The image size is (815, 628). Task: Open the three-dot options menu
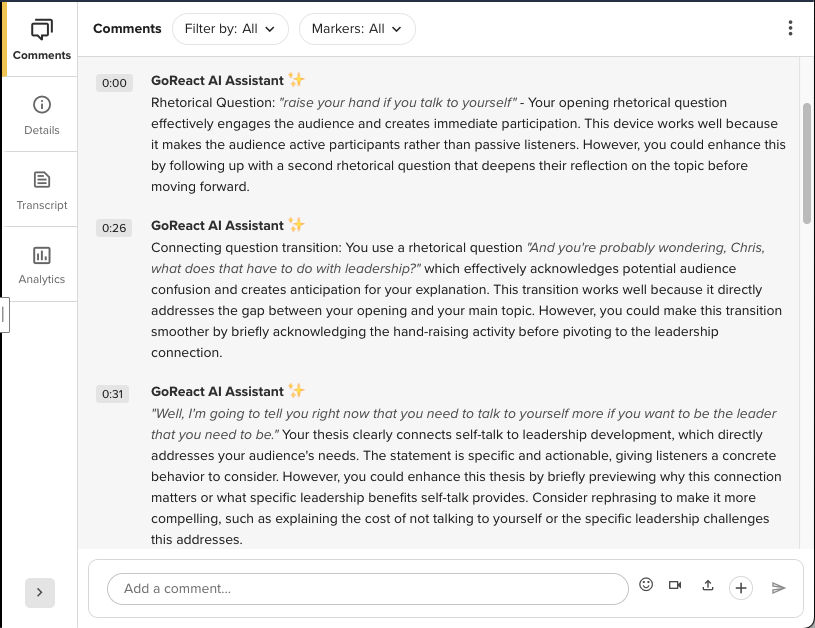(791, 29)
